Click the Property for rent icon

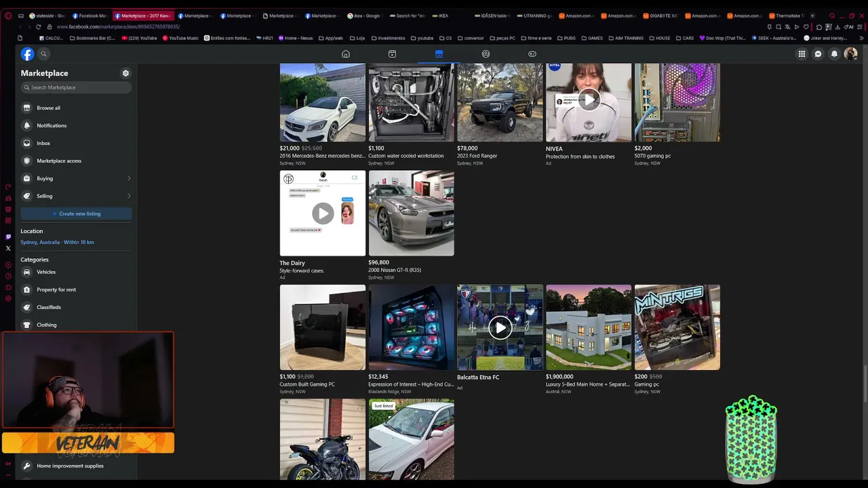[x=27, y=289]
